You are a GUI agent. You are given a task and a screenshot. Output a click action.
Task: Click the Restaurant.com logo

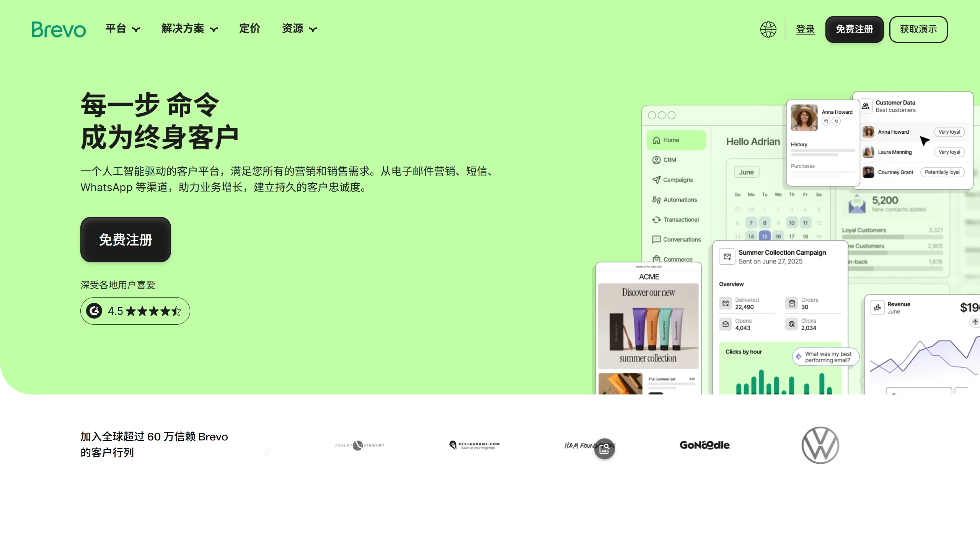pos(475,445)
